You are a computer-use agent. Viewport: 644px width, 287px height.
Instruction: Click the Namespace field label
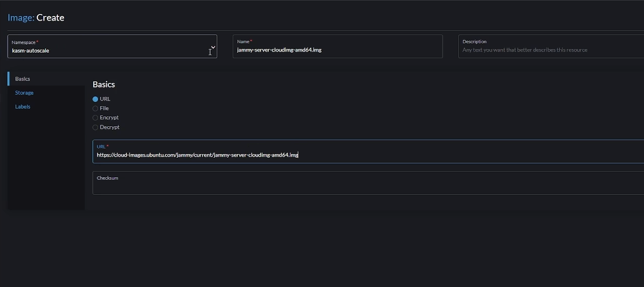point(23,42)
